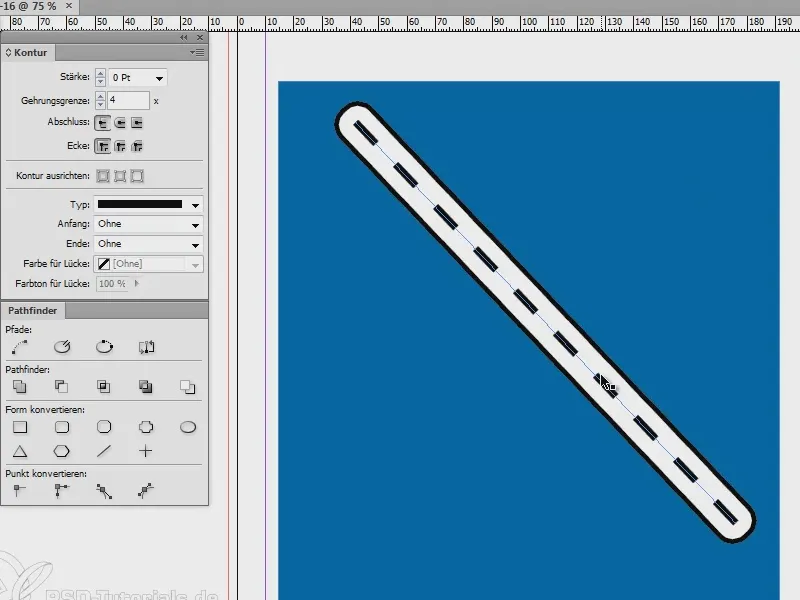Close the floating panel group
Viewport: 800px width, 600px height.
pyautogui.click(x=200, y=38)
